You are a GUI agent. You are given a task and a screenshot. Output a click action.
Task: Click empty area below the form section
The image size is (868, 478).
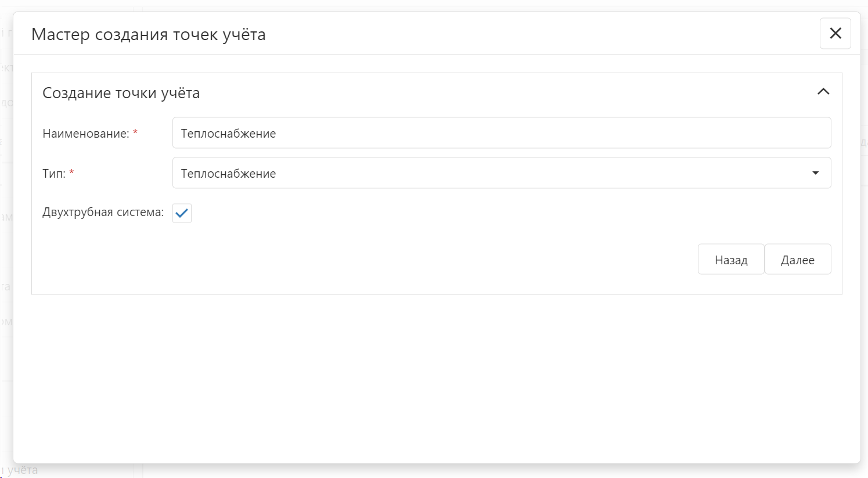click(435, 378)
